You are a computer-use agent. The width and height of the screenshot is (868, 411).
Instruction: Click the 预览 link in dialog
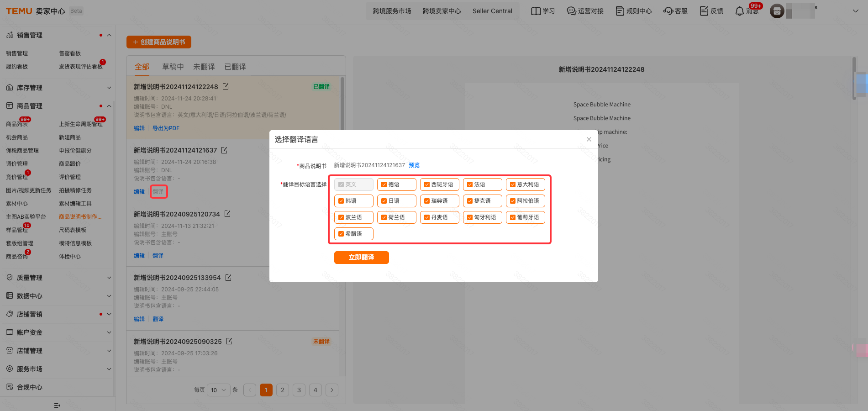[414, 165]
